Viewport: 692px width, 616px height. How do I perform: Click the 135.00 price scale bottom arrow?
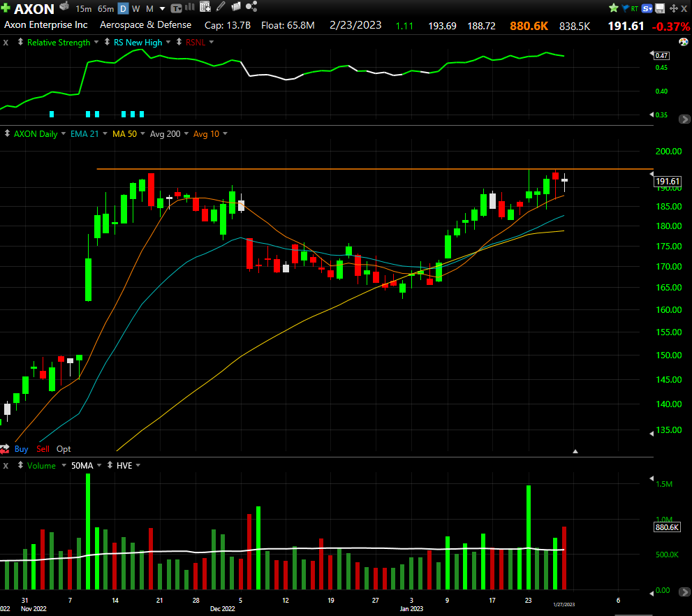coord(651,434)
